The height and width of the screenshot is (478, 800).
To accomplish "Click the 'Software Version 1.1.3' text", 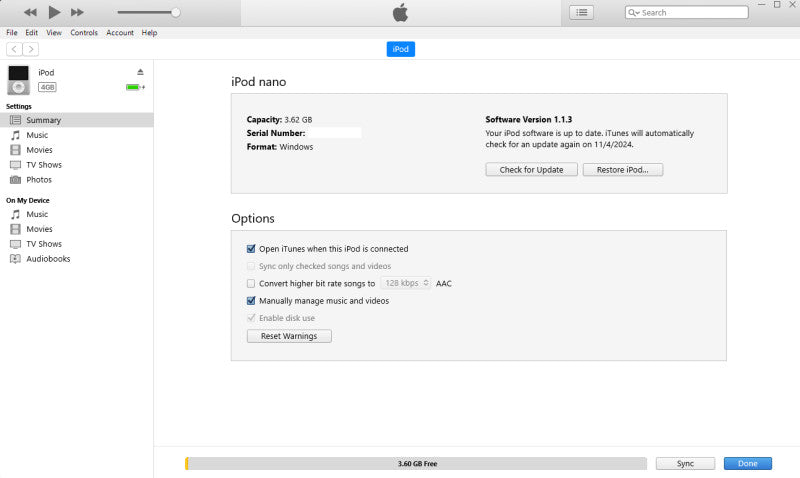I will tap(529, 119).
